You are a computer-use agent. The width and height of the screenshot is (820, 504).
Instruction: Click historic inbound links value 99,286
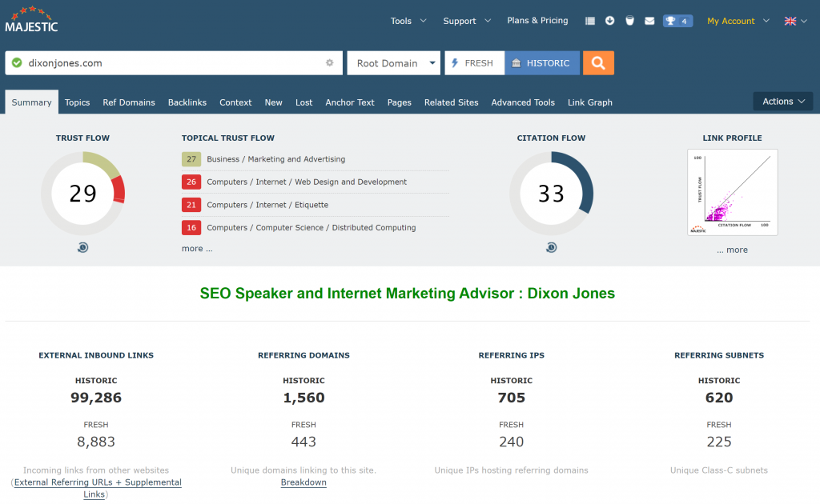coord(96,398)
